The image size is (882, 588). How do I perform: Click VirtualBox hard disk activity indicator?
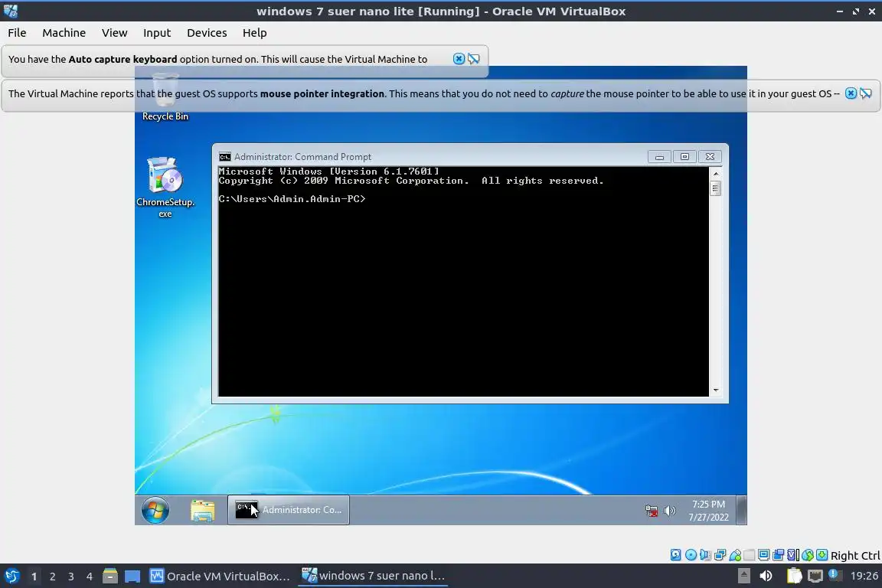(675, 555)
